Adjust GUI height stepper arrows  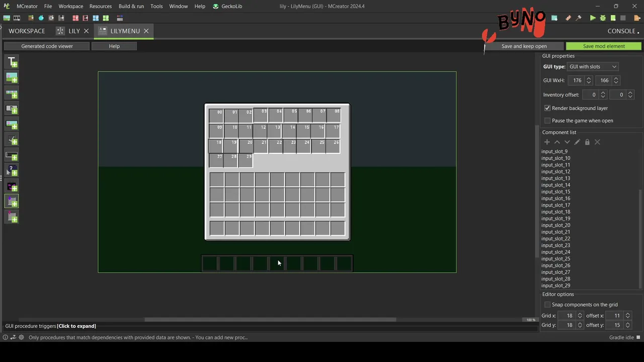click(616, 80)
